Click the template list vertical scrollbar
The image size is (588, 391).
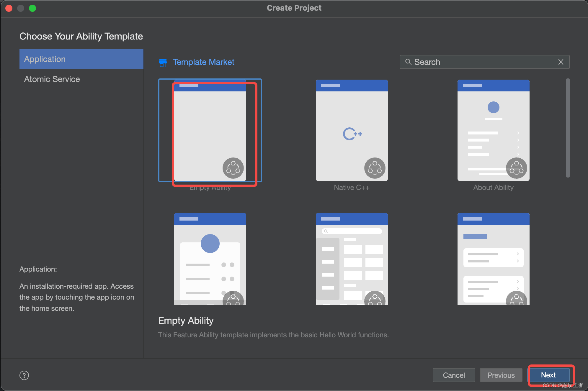(567, 128)
